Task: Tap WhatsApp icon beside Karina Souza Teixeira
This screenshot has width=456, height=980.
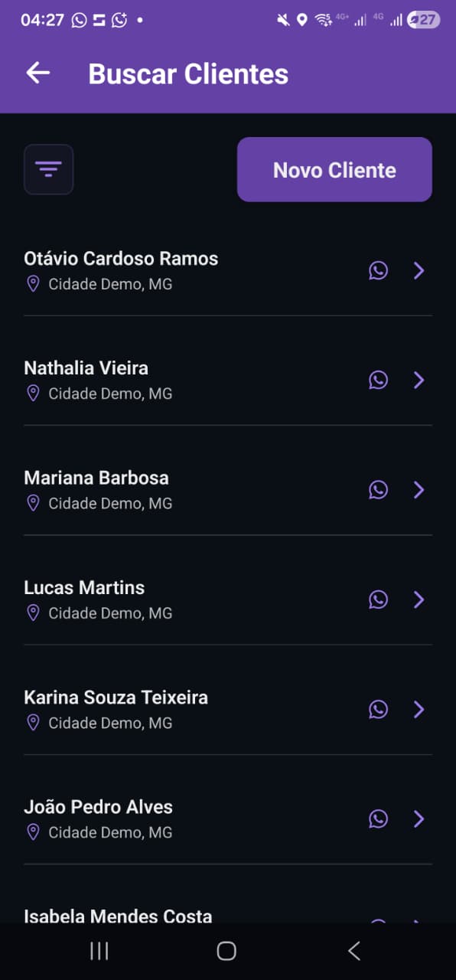Action: click(378, 709)
